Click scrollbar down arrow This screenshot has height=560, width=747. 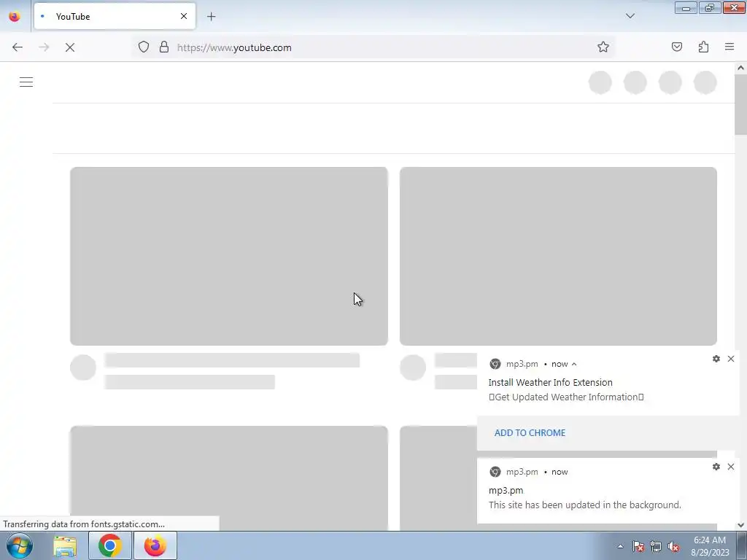tap(740, 525)
